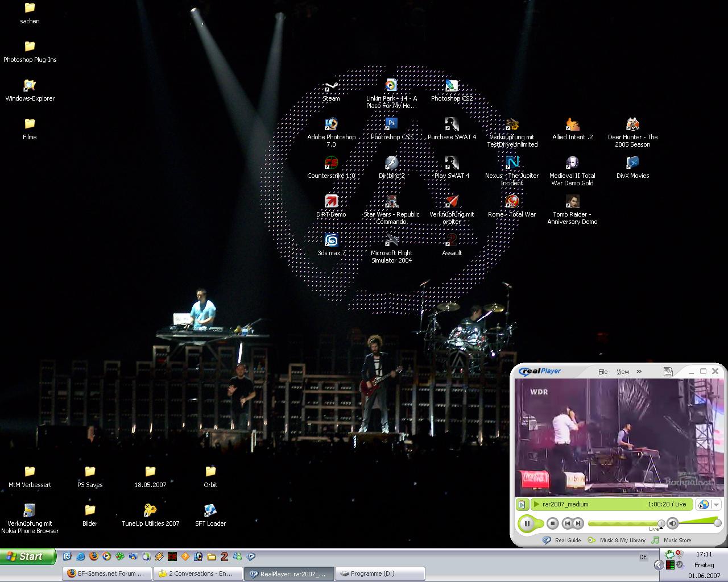This screenshot has width=728, height=582.
Task: Select Allied Intent .2 icon
Action: pyautogui.click(x=572, y=130)
